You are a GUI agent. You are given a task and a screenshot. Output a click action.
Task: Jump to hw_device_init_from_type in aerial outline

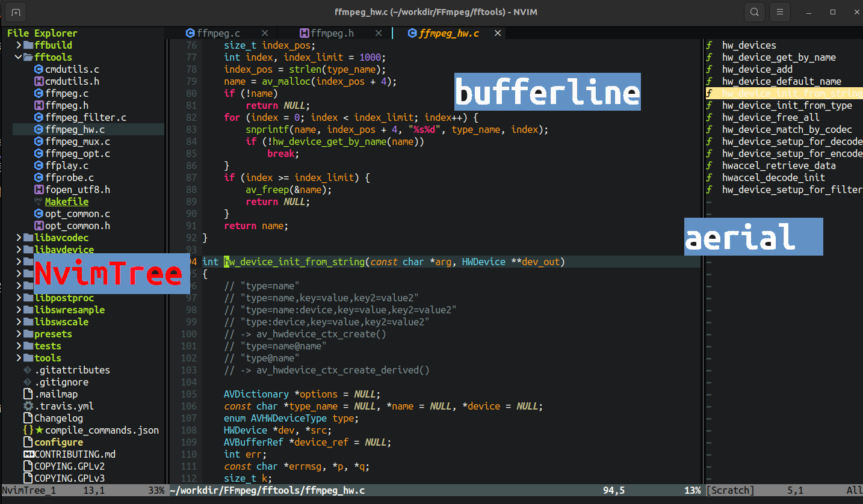point(787,105)
